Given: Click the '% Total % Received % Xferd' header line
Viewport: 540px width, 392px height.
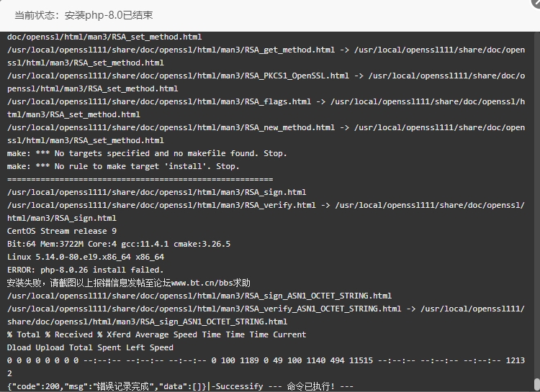Looking at the screenshot, I should pos(157,334).
